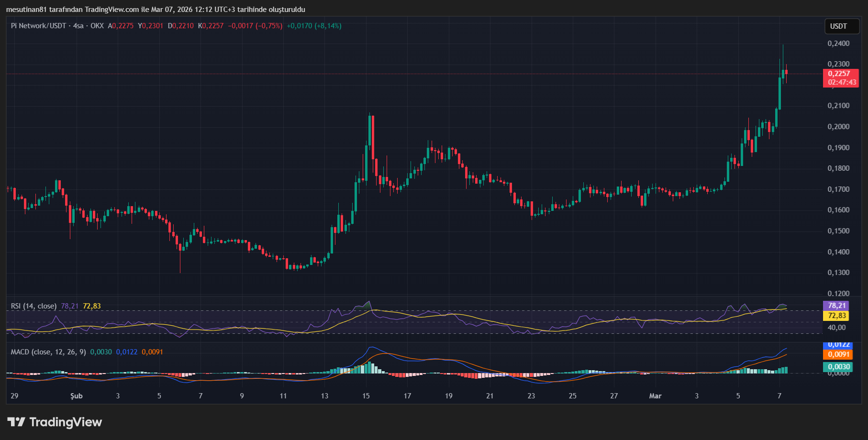The height and width of the screenshot is (440, 868).
Task: Select the RSI (14, close) indicator legend
Action: 33,306
